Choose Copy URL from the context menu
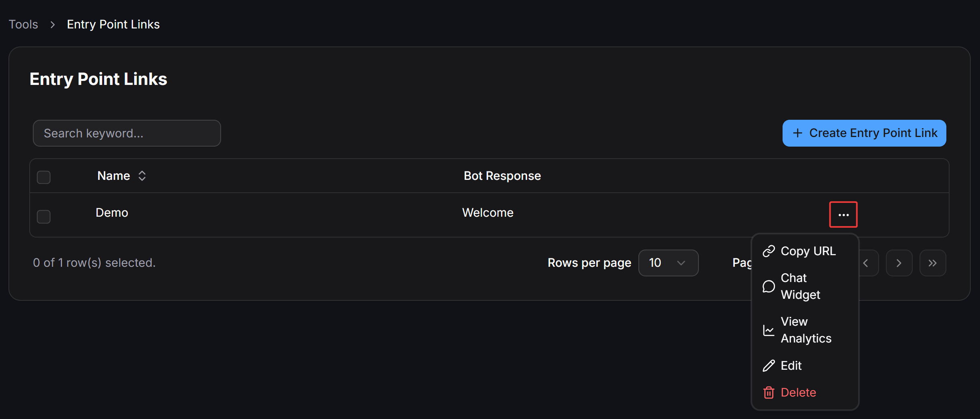Image resolution: width=980 pixels, height=419 pixels. tap(805, 251)
